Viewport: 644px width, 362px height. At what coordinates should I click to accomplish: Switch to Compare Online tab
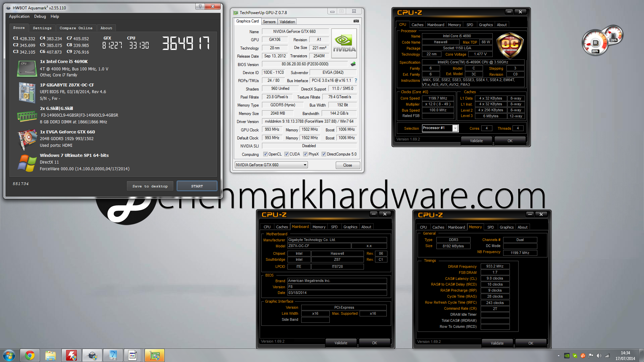click(76, 28)
